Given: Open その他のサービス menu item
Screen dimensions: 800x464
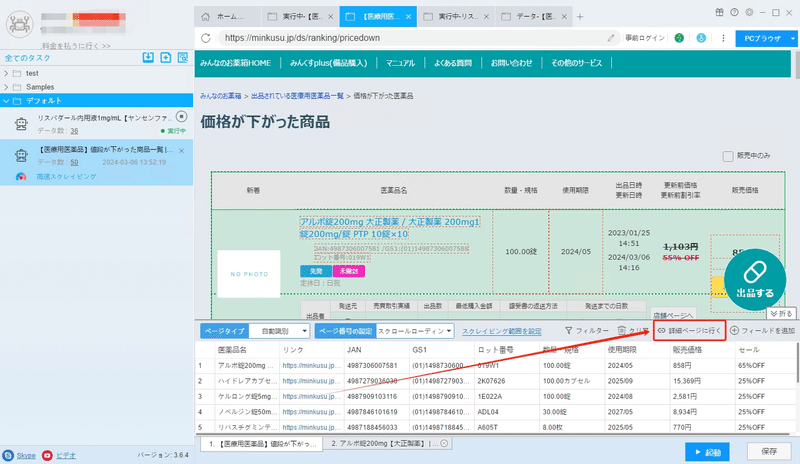Looking at the screenshot, I should 576,63.
